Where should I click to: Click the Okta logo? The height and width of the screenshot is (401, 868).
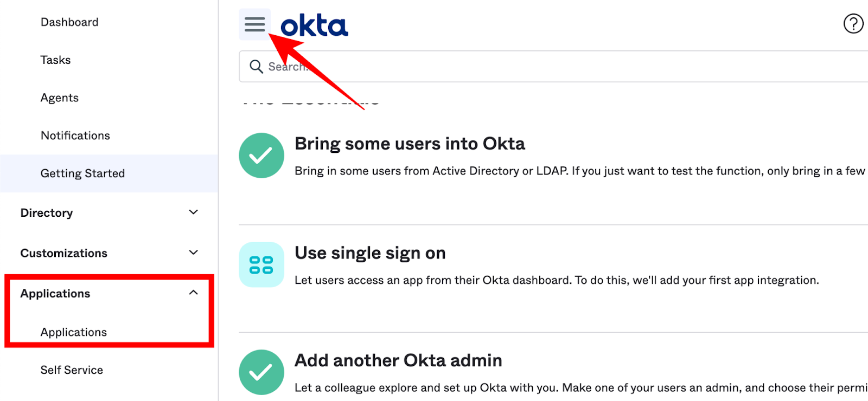click(314, 25)
